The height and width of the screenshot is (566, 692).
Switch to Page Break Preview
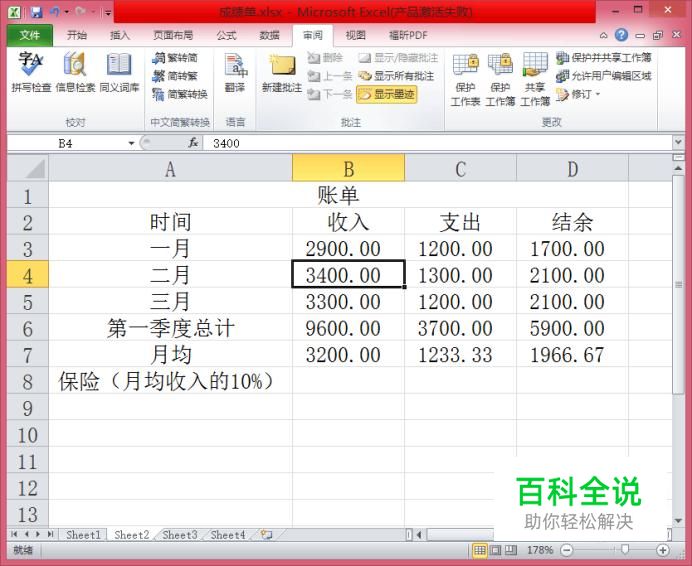[x=511, y=550]
